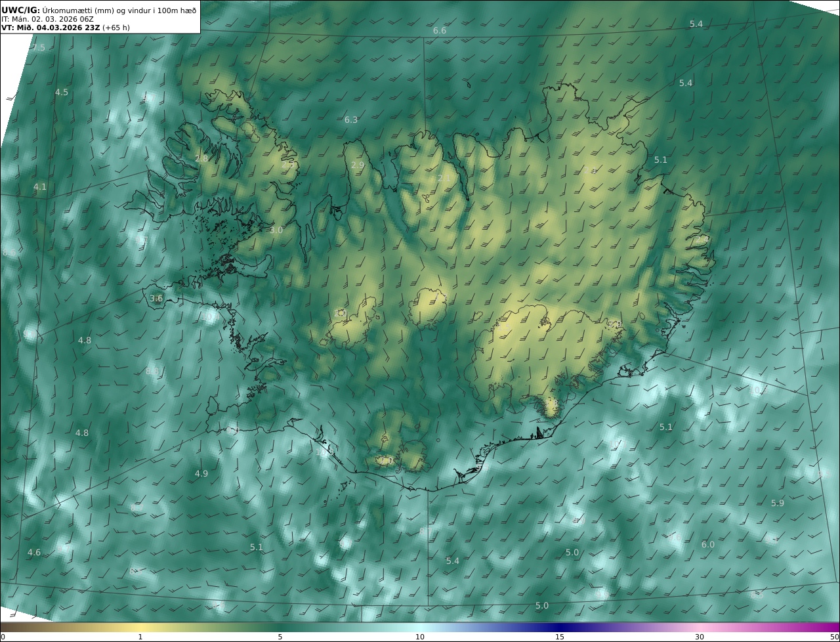
Task: Click the map value '4.5'
Action: point(61,93)
